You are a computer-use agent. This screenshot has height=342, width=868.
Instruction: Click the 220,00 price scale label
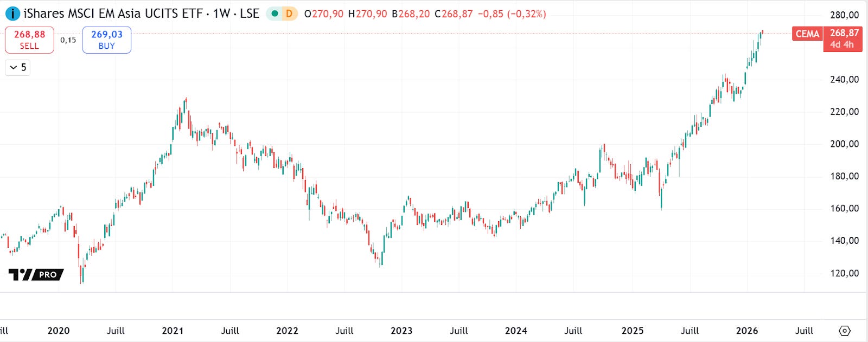pos(845,112)
